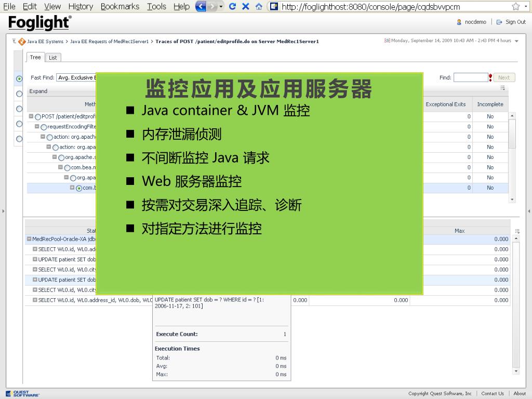
Task: Select the requestEncodingFilter node radio
Action: 44,127
